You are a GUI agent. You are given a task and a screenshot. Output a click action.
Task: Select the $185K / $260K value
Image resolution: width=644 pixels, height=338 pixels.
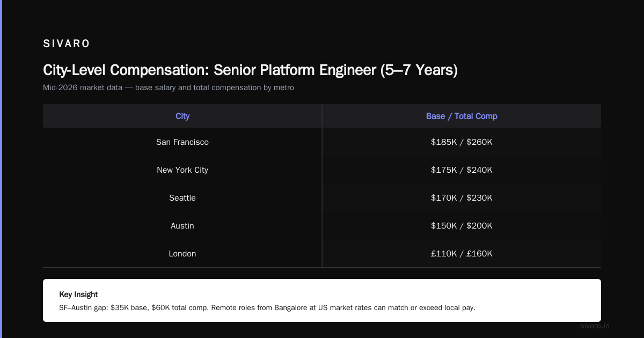(x=462, y=142)
